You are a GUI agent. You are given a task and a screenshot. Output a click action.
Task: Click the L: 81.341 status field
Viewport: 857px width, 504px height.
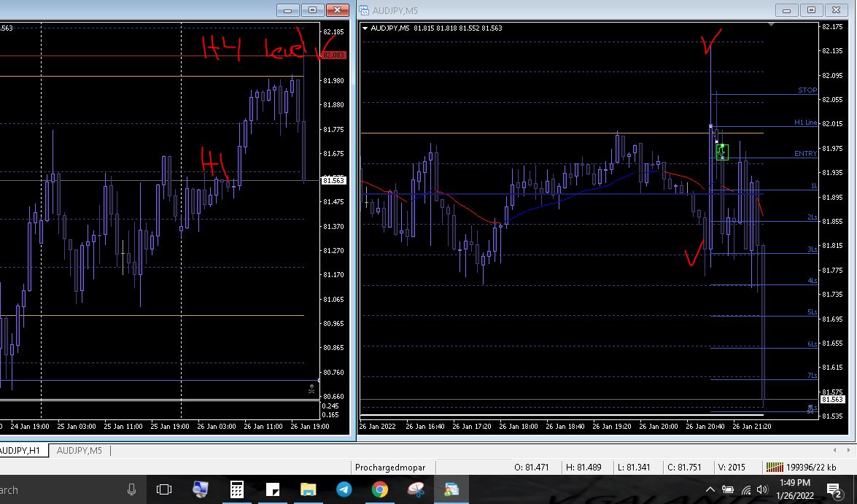pyautogui.click(x=634, y=468)
